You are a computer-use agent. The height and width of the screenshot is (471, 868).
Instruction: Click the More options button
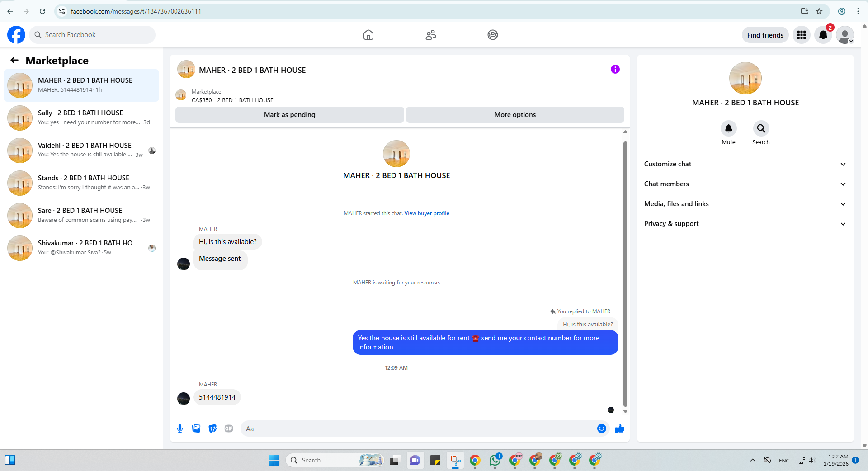coord(515,115)
